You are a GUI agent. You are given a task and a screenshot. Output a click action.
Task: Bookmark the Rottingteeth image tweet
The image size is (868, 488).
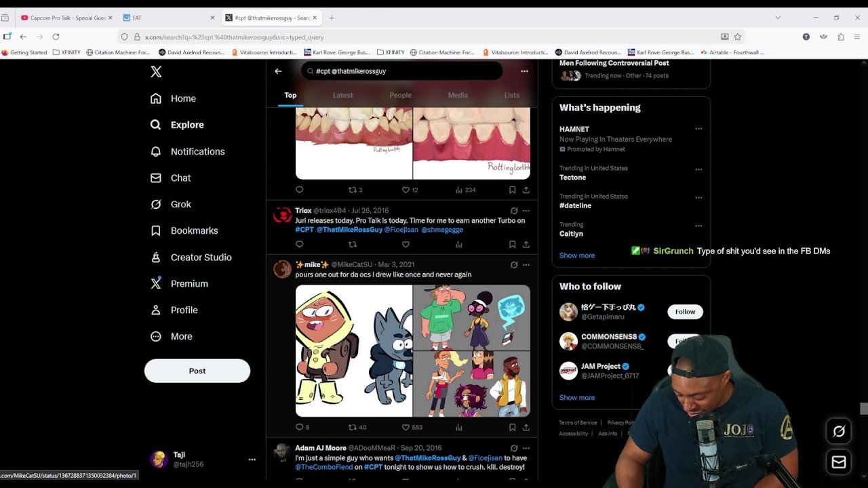click(513, 190)
